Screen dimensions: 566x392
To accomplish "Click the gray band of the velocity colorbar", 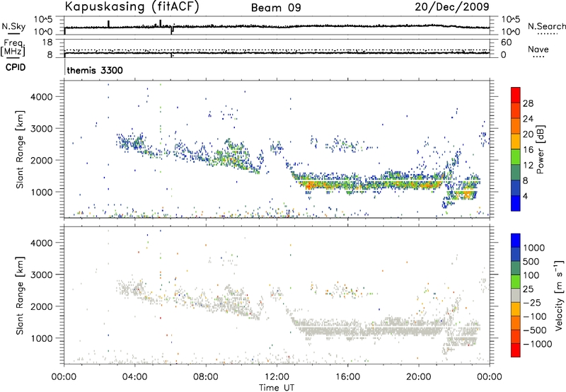I will coord(516,295).
